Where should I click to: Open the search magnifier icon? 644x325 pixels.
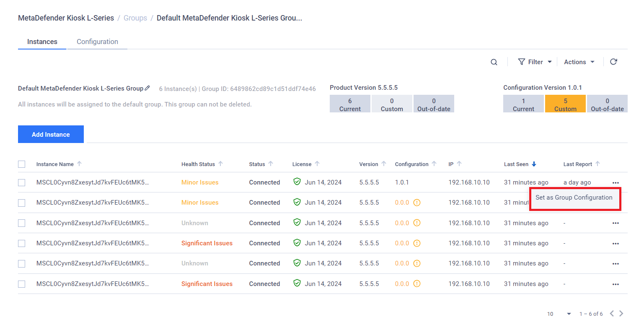[494, 62]
